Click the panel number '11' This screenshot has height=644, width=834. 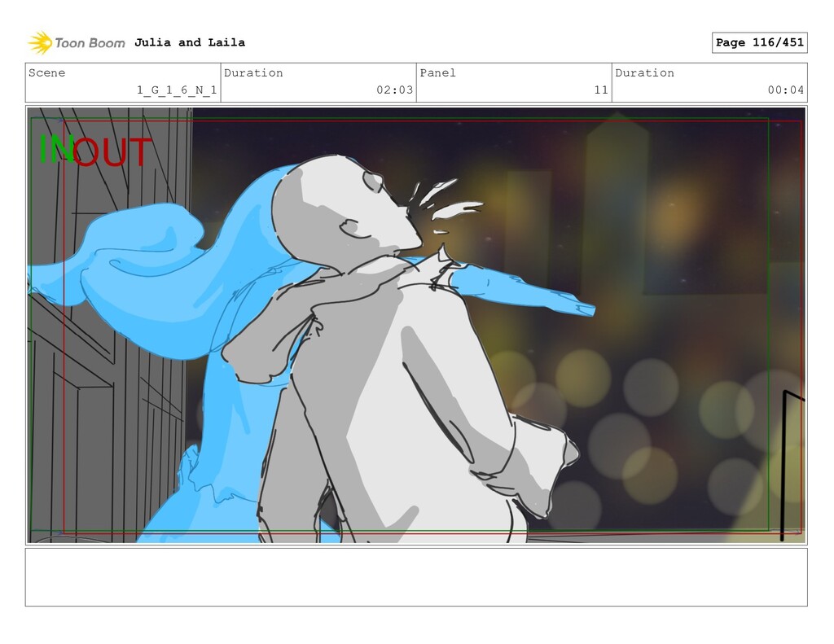pyautogui.click(x=601, y=90)
